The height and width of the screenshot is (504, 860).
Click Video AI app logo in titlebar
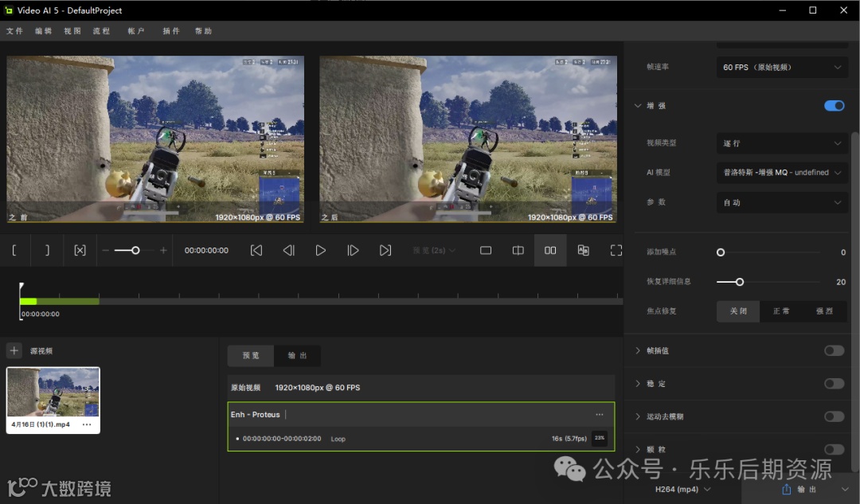tap(9, 10)
